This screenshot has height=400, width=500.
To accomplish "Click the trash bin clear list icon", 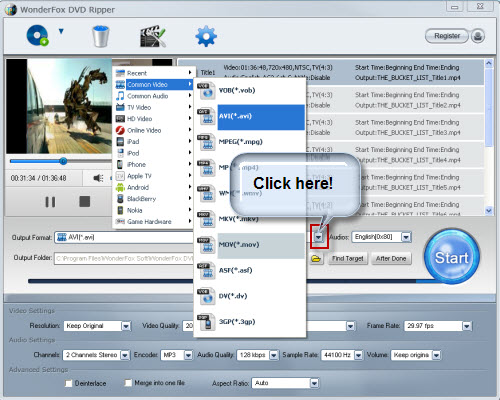I will click(101, 36).
